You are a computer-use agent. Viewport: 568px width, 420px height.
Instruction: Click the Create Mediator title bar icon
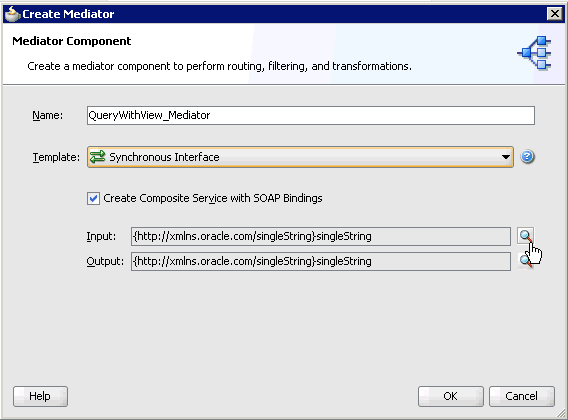(x=12, y=14)
